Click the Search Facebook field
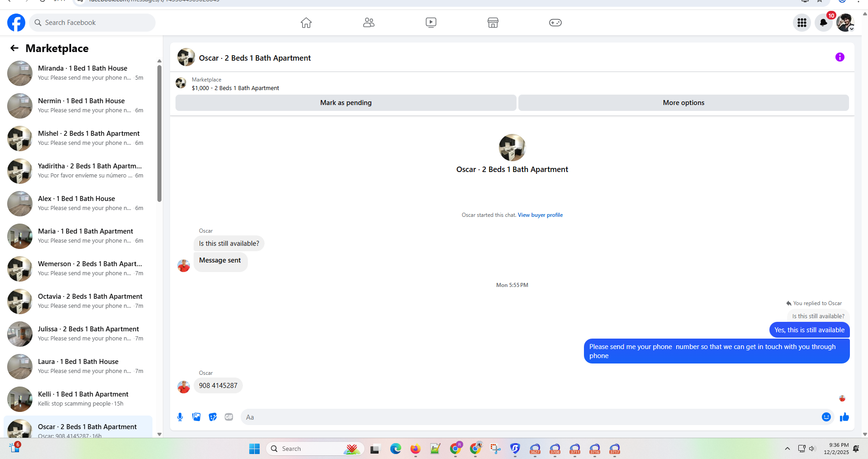868x459 pixels. (x=92, y=23)
